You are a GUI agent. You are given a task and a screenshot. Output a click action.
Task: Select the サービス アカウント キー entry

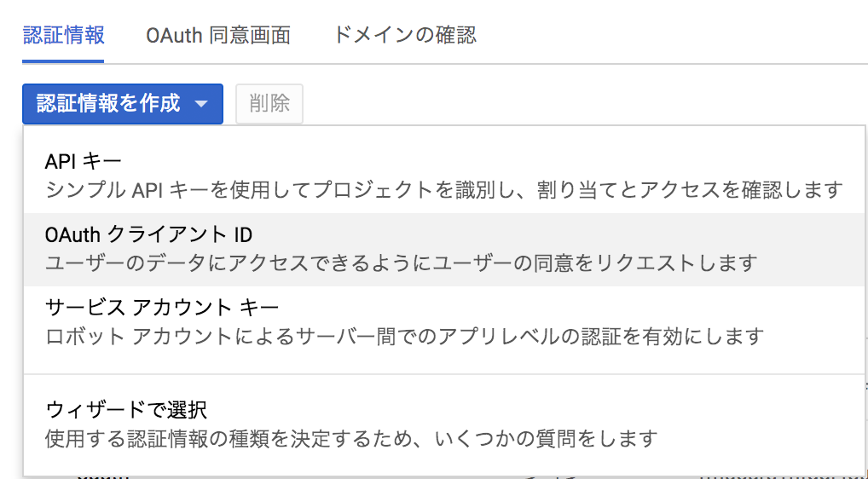[444, 321]
